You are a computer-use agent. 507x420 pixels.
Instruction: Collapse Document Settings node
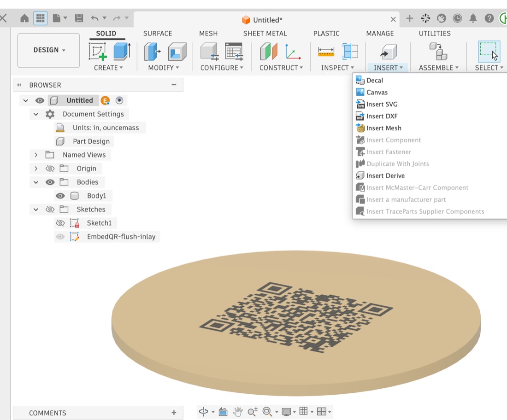coord(36,114)
